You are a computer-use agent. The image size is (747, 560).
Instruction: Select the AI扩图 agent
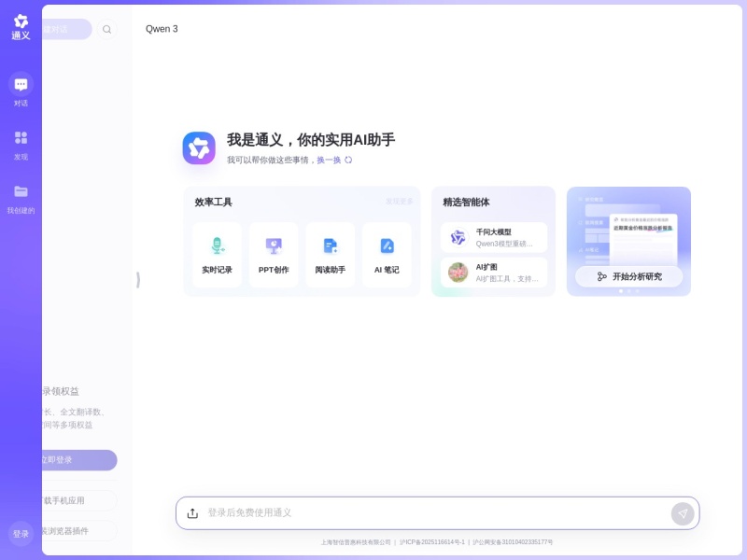pyautogui.click(x=494, y=273)
